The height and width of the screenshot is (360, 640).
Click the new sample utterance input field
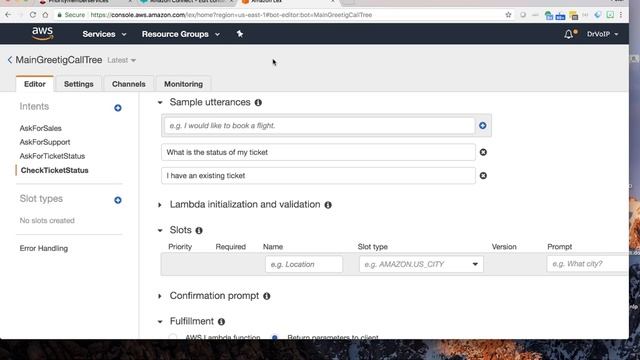[319, 125]
